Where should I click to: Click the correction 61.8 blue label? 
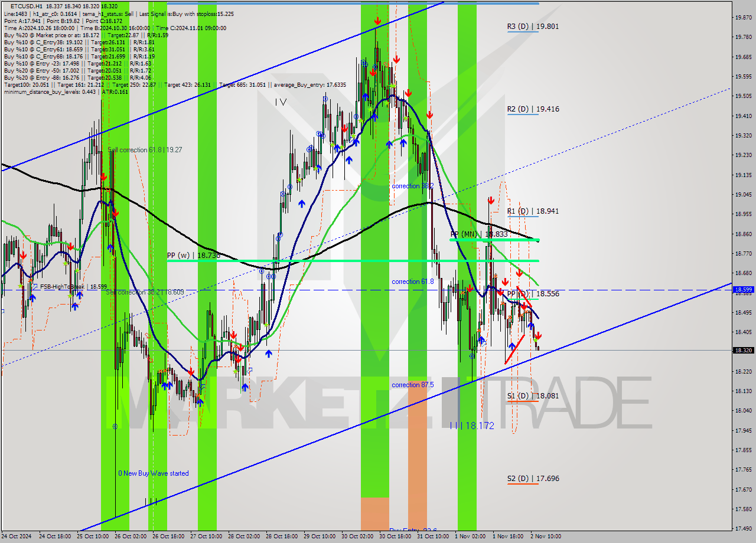[413, 282]
